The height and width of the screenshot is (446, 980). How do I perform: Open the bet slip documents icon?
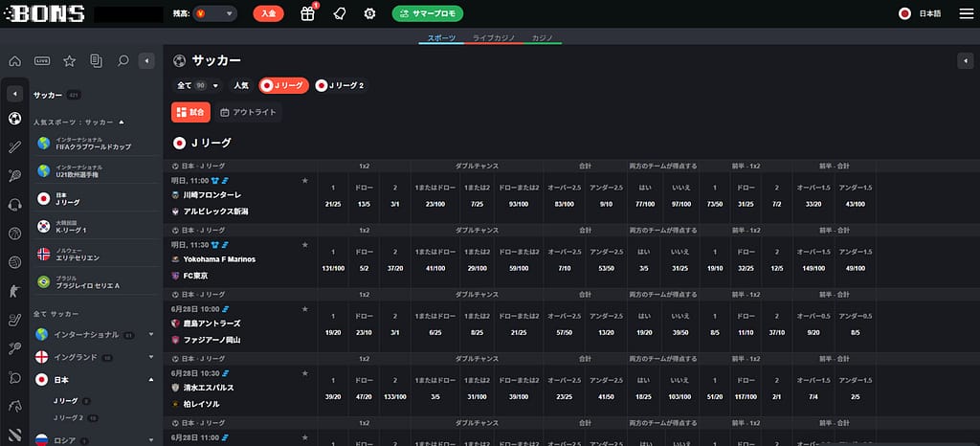tap(96, 60)
